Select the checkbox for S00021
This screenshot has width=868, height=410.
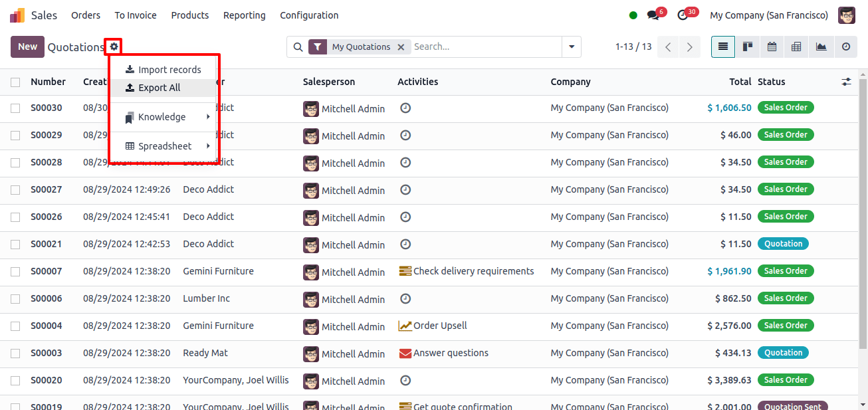(15, 245)
